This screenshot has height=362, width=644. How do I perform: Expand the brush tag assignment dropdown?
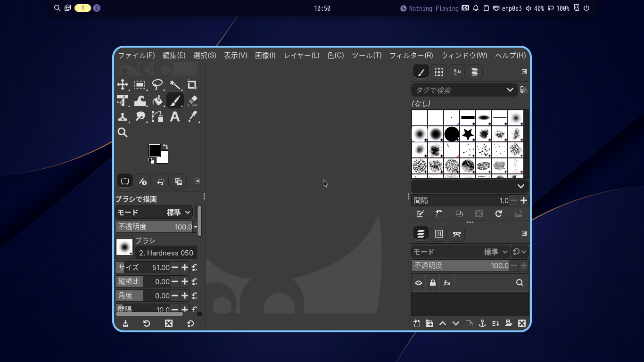[x=520, y=186]
